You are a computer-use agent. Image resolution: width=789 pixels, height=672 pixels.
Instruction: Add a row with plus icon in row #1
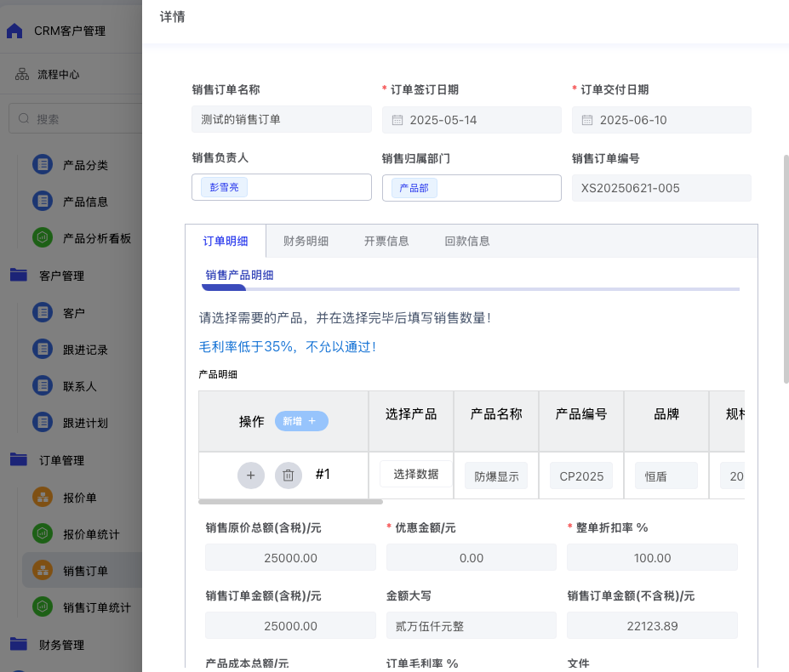[x=251, y=476]
